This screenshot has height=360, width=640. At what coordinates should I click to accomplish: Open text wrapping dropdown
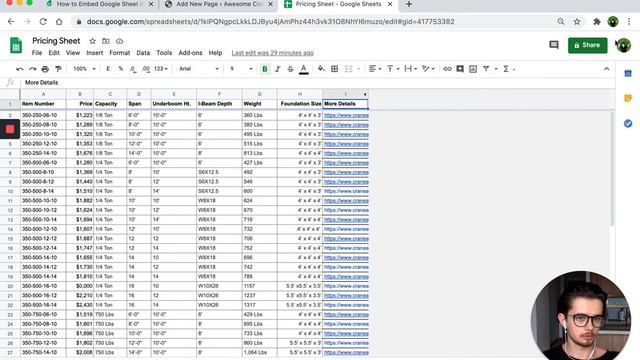(410, 69)
